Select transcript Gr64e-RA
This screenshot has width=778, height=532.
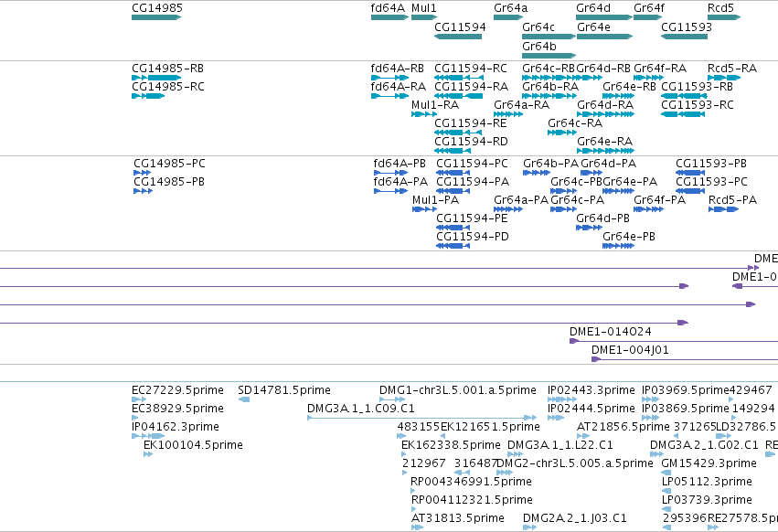coord(605,151)
